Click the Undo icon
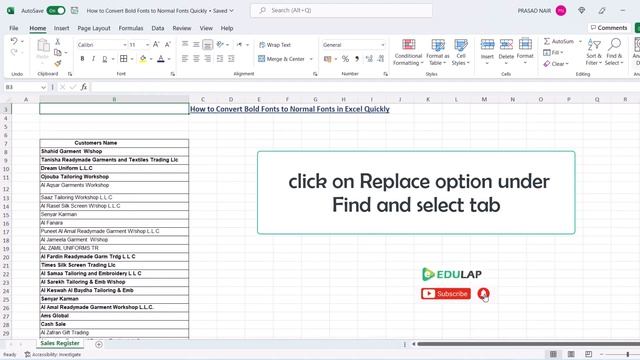The height and width of the screenshot is (360, 640). tap(14, 41)
